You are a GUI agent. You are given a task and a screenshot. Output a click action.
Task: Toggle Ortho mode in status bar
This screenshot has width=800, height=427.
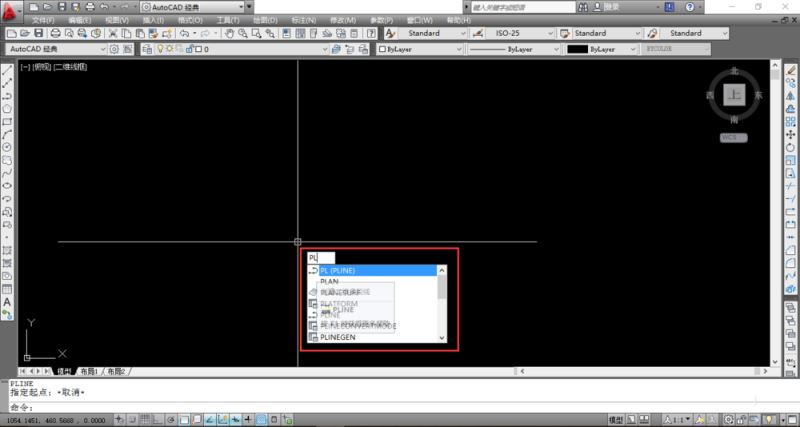point(158,420)
